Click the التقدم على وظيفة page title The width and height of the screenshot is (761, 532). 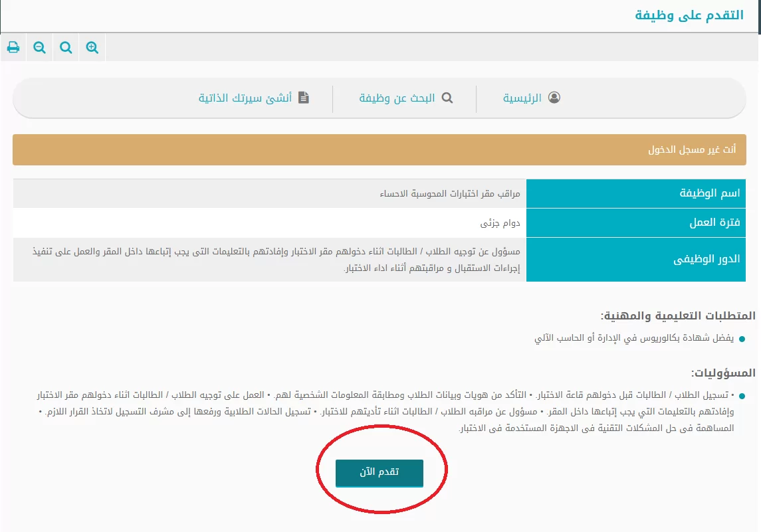coord(689,15)
